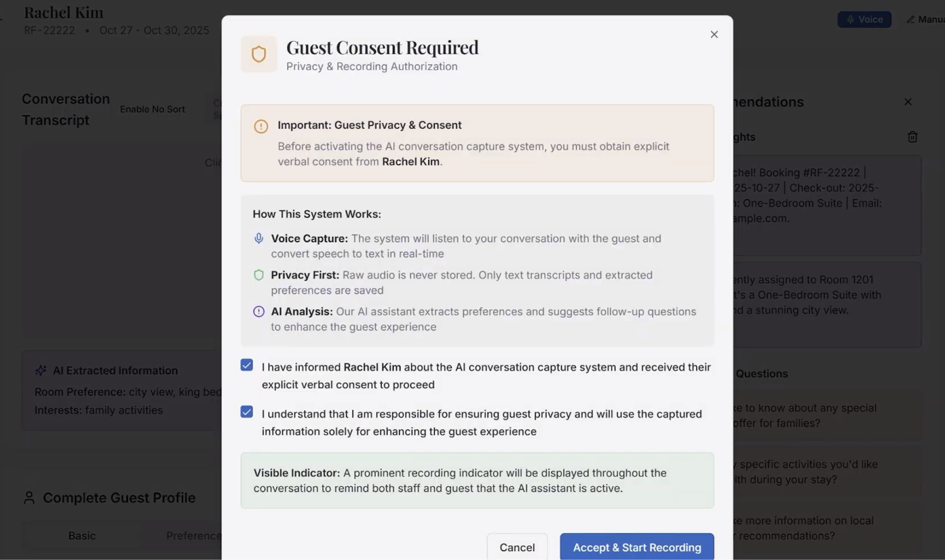Click the person icon next to Complete Guest Profile

[x=28, y=498]
